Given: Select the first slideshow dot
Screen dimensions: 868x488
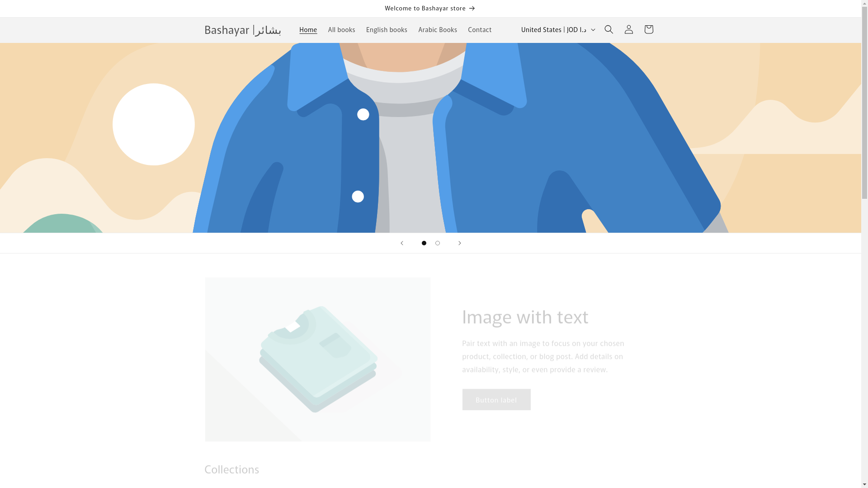Looking at the screenshot, I should (424, 243).
